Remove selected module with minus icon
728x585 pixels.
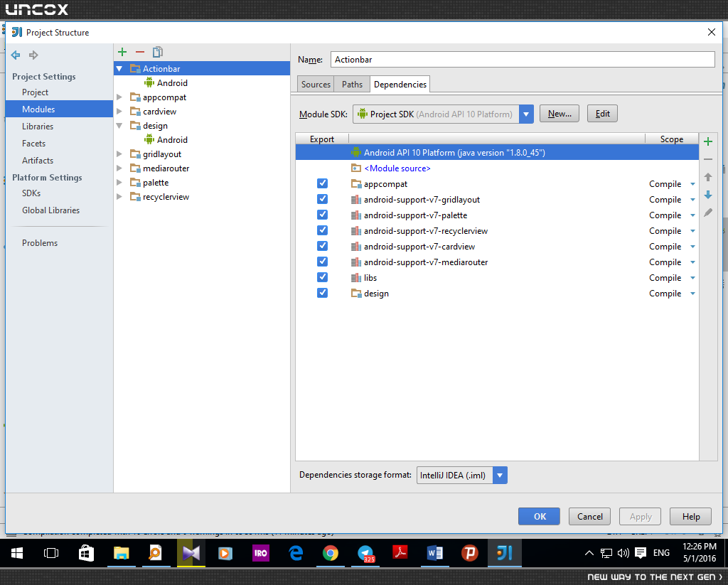[x=140, y=52]
